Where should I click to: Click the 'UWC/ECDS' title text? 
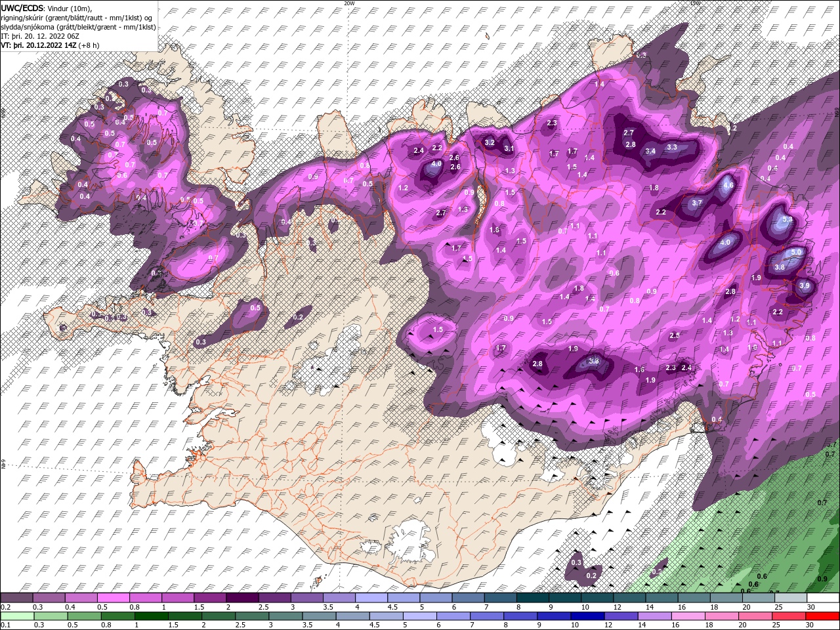click(22, 8)
